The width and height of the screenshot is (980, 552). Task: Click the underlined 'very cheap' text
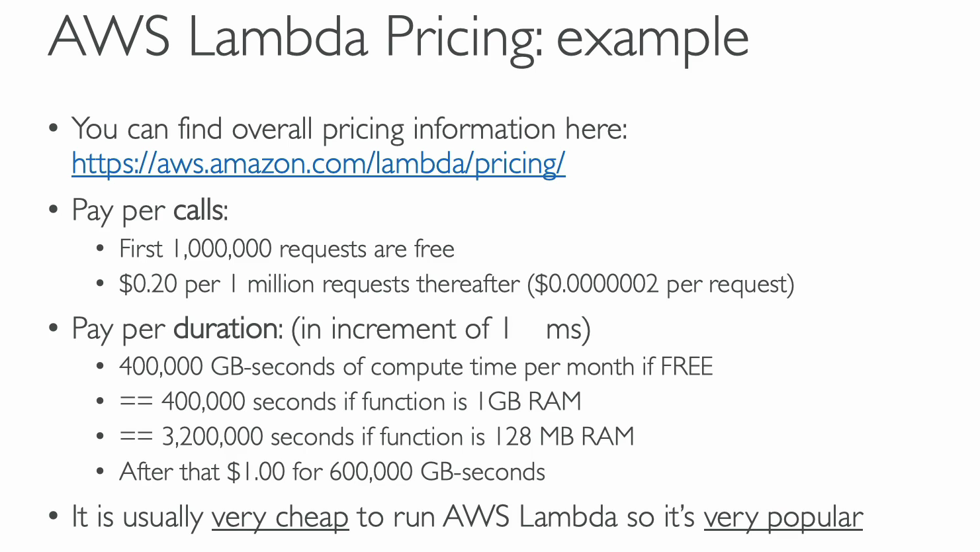(280, 517)
